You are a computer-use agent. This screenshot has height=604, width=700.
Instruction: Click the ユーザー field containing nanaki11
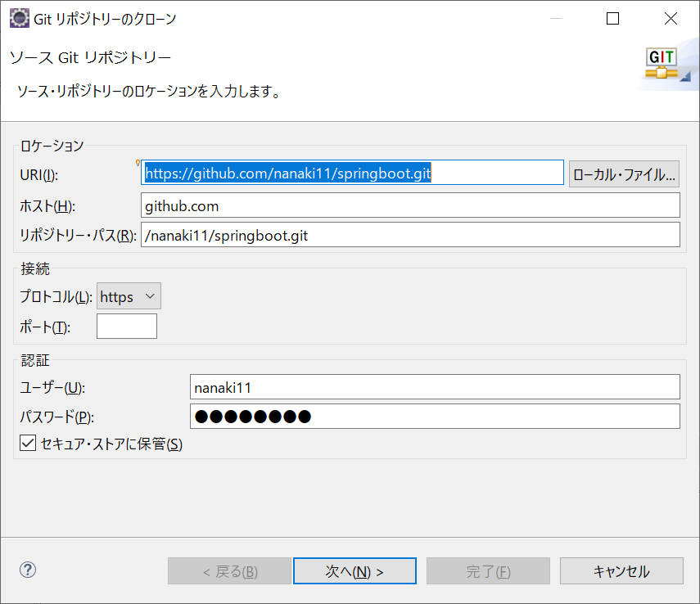point(435,387)
